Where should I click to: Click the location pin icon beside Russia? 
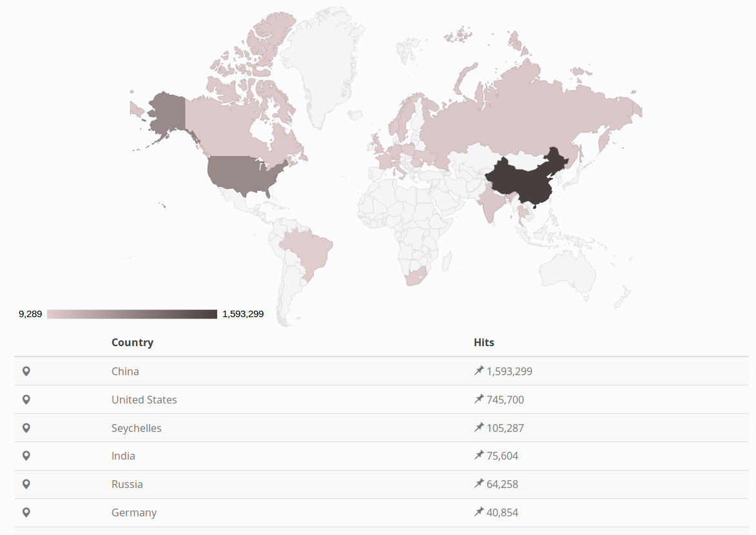click(x=26, y=484)
